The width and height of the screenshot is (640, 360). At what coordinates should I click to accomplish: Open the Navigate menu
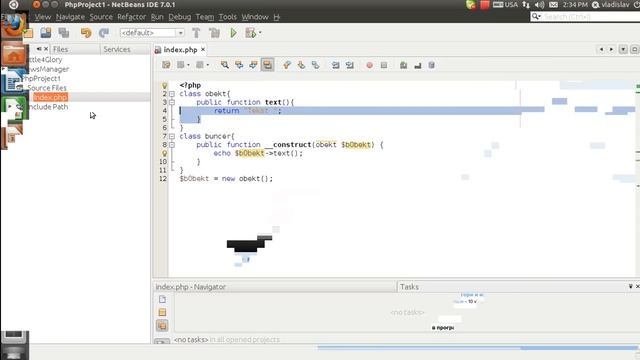click(x=70, y=17)
